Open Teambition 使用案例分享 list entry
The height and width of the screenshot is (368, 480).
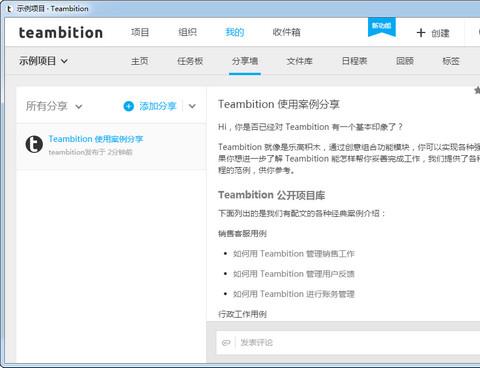[96, 139]
